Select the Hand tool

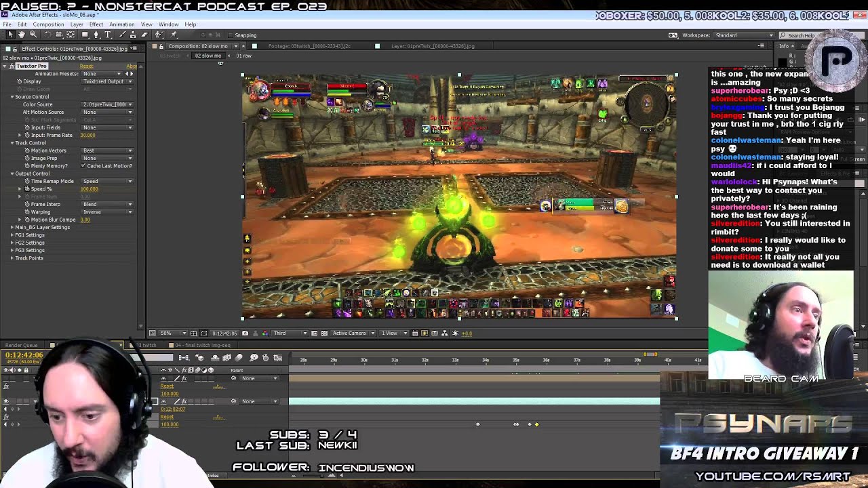point(22,35)
